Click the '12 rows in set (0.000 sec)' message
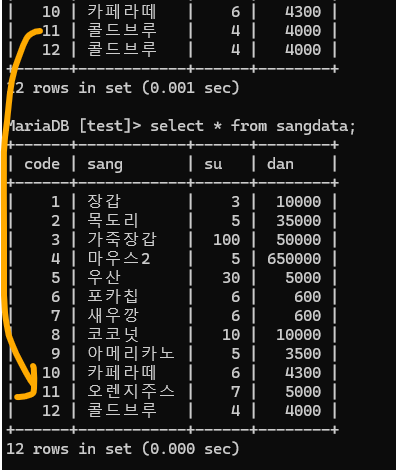The width and height of the screenshot is (396, 470). [123, 449]
